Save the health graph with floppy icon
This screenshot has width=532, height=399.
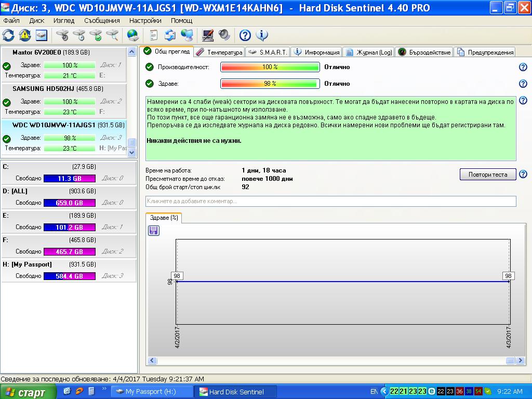pyautogui.click(x=154, y=230)
